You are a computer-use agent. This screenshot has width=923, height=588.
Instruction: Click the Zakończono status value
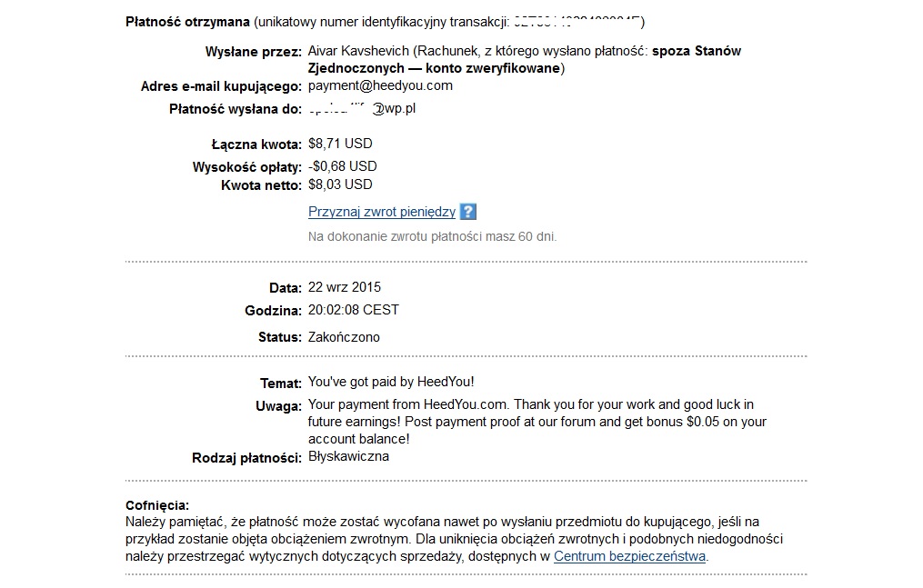pos(344,337)
